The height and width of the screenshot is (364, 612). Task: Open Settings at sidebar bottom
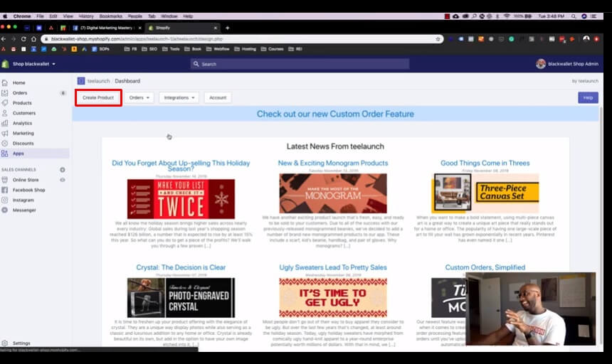pos(21,343)
